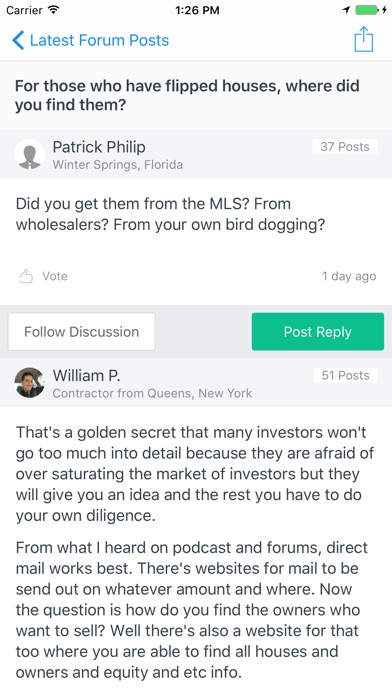Tap the 1 day ago timestamp

(349, 276)
